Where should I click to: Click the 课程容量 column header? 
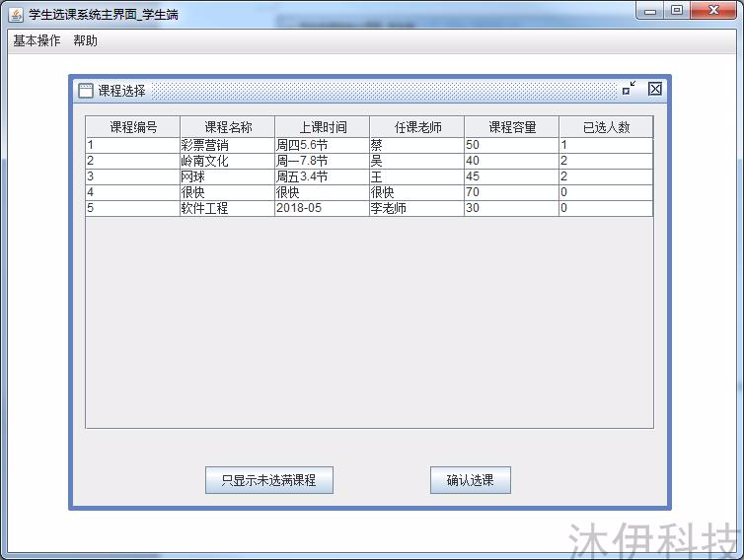511,127
